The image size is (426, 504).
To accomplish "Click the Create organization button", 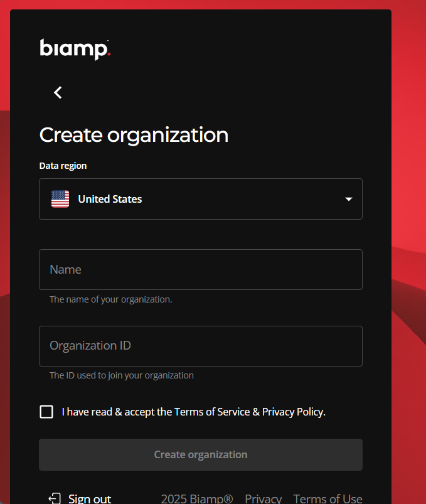I will [x=201, y=454].
